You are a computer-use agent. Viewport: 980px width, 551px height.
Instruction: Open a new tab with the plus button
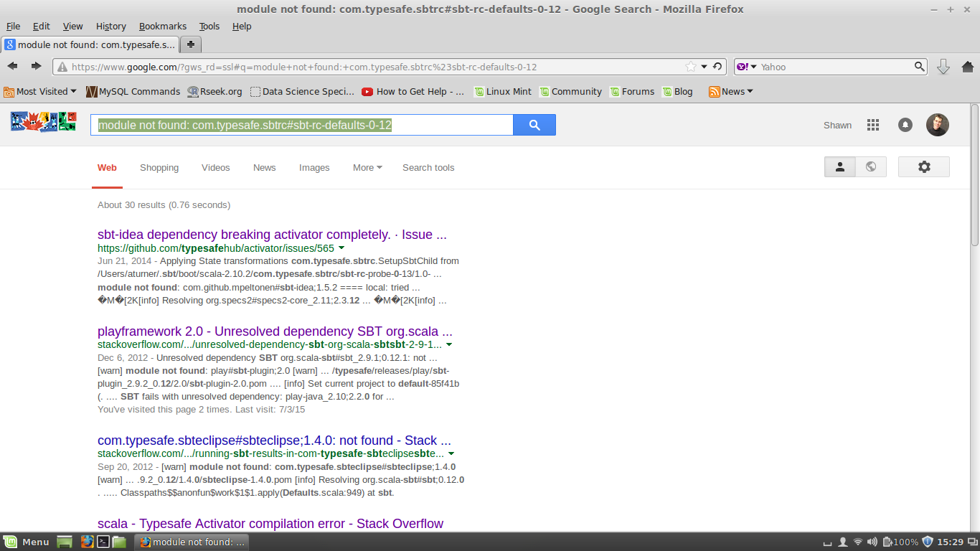(x=191, y=44)
